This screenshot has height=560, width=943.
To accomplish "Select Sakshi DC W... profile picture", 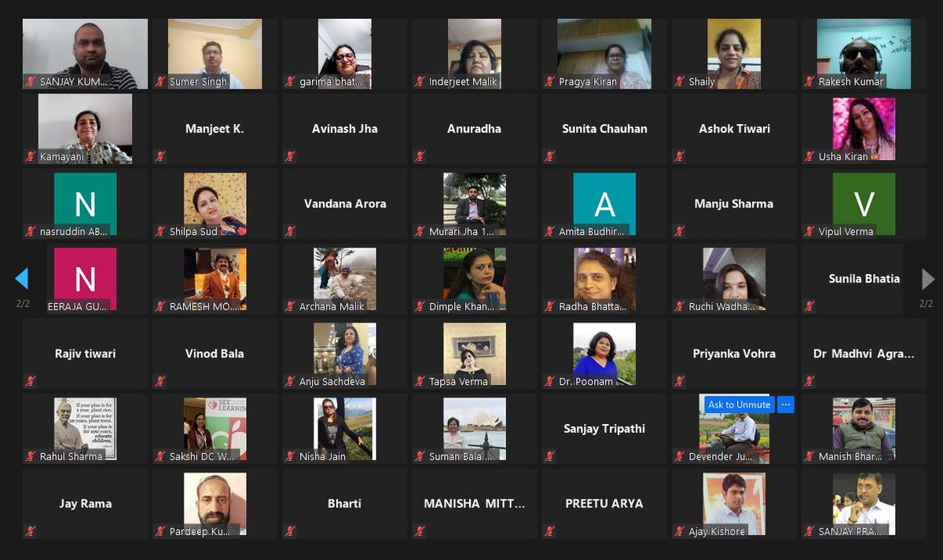I will click(x=215, y=429).
